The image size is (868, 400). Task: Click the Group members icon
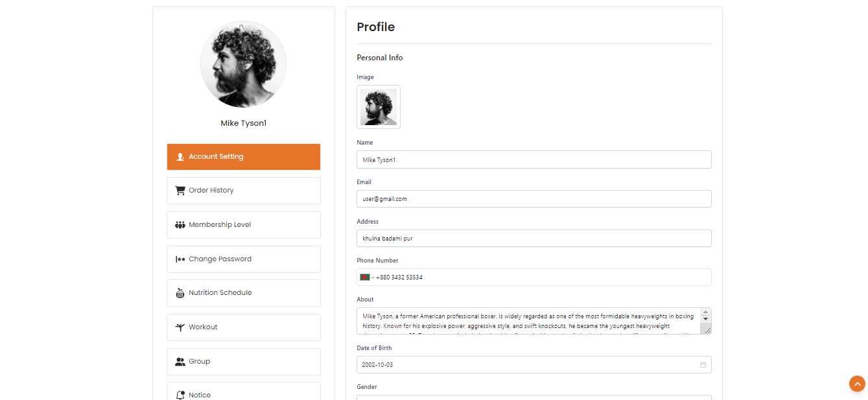pos(180,362)
